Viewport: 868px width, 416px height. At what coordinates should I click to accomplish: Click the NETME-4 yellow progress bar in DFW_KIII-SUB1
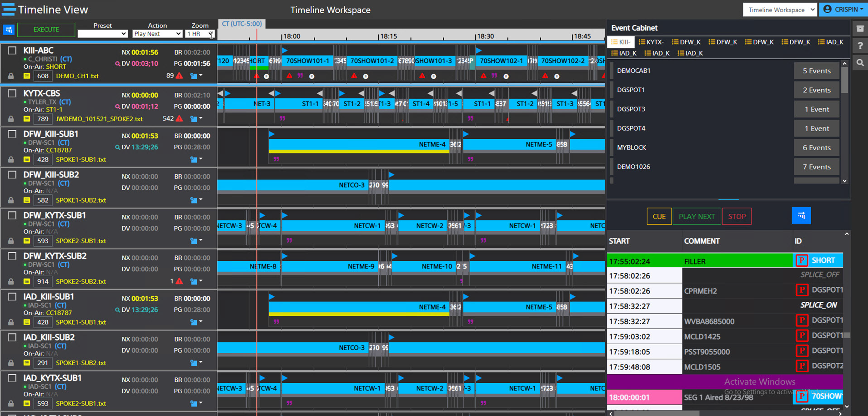tap(359, 152)
